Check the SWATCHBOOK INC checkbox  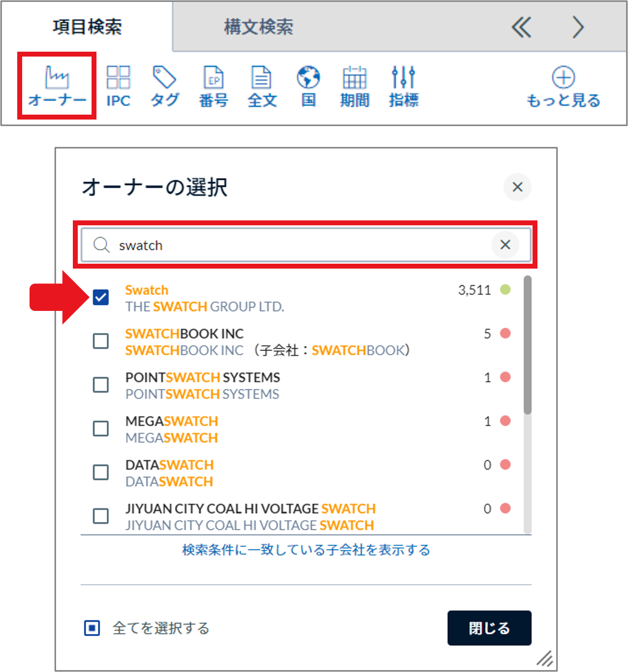coord(101,341)
